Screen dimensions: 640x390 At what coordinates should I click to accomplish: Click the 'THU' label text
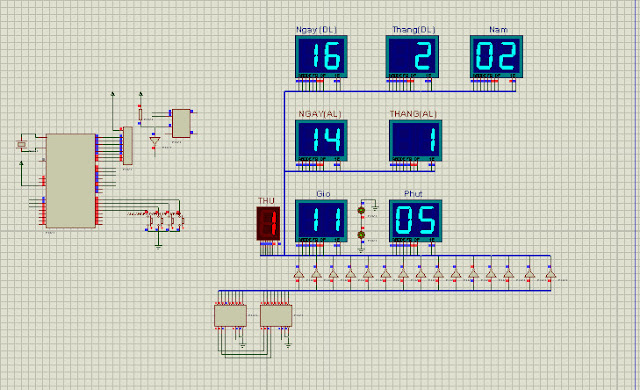(266, 201)
